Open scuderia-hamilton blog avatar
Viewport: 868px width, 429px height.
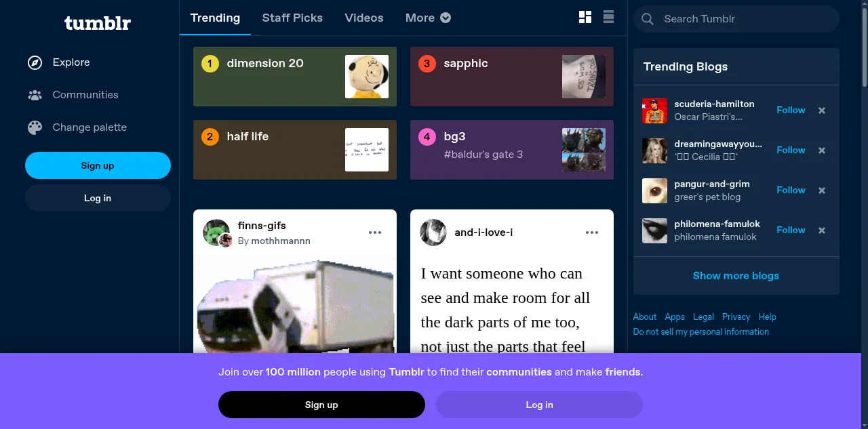click(x=654, y=110)
